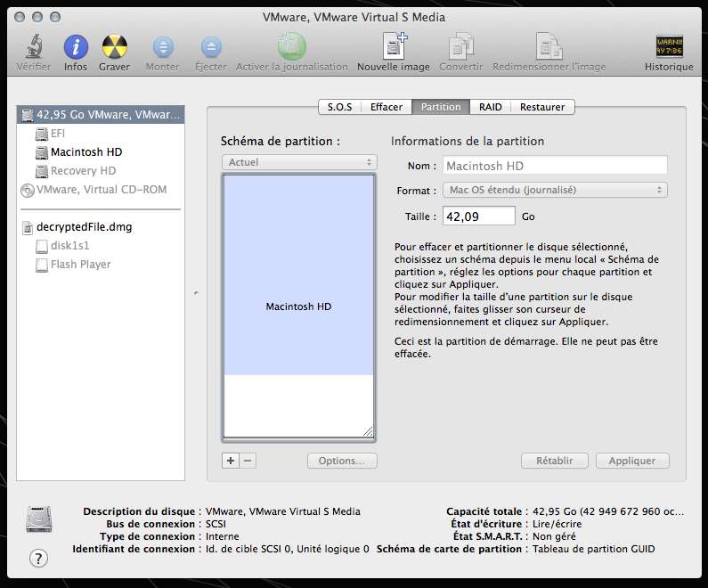Click the Taille 42,09 field
The height and width of the screenshot is (588, 708).
pyautogui.click(x=478, y=216)
